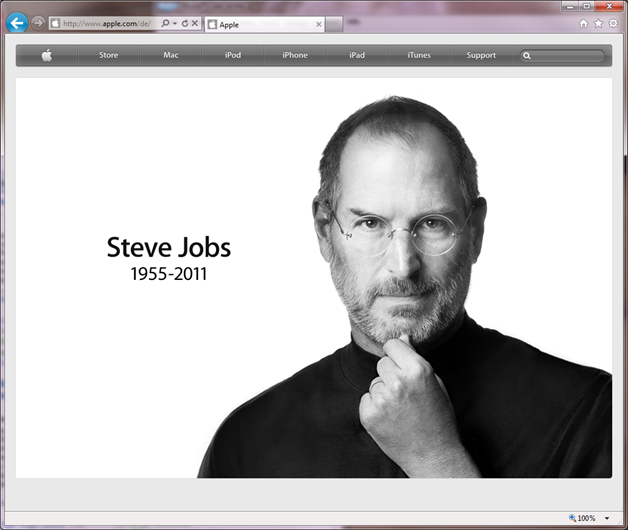The height and width of the screenshot is (530, 628).
Task: Click the 1955-2011 text
Action: click(169, 274)
